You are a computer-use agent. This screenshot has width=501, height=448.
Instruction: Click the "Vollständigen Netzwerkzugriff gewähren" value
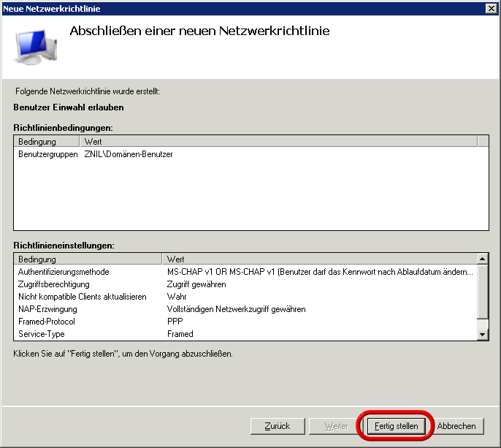pyautogui.click(x=236, y=309)
